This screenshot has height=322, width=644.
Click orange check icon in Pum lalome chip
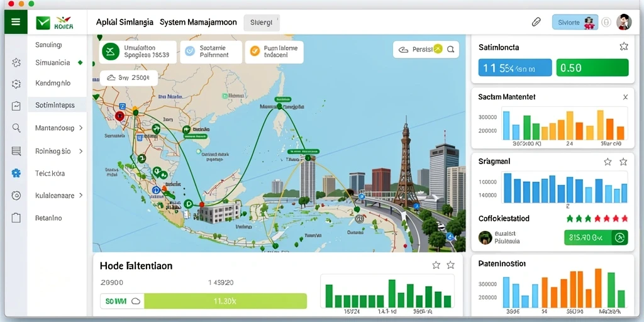pyautogui.click(x=255, y=50)
